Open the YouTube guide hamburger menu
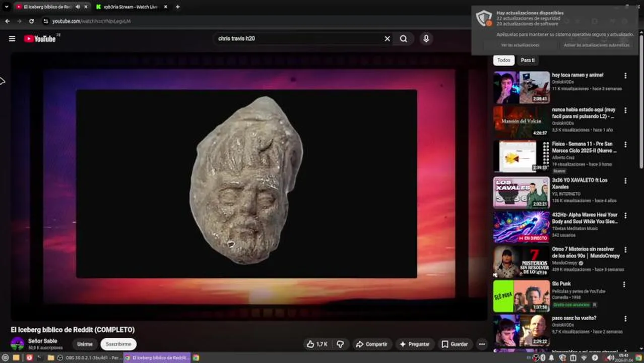Screen dimensions: 644x363 point(12,38)
